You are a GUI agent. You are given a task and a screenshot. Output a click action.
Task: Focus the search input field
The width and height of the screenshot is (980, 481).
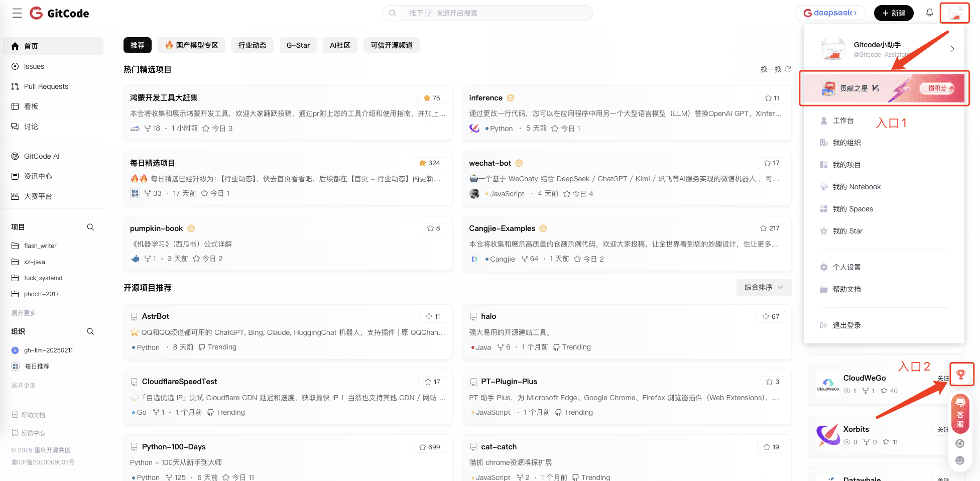click(495, 13)
